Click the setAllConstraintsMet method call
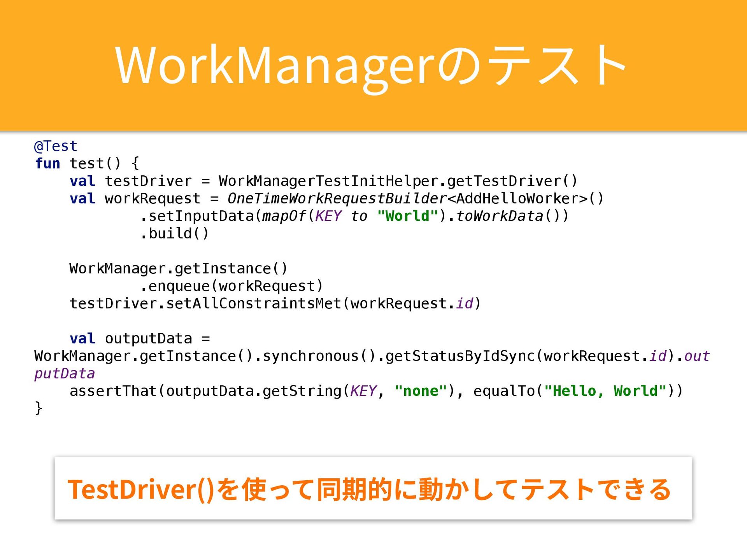Image resolution: width=747 pixels, height=560 pixels. pos(253,304)
